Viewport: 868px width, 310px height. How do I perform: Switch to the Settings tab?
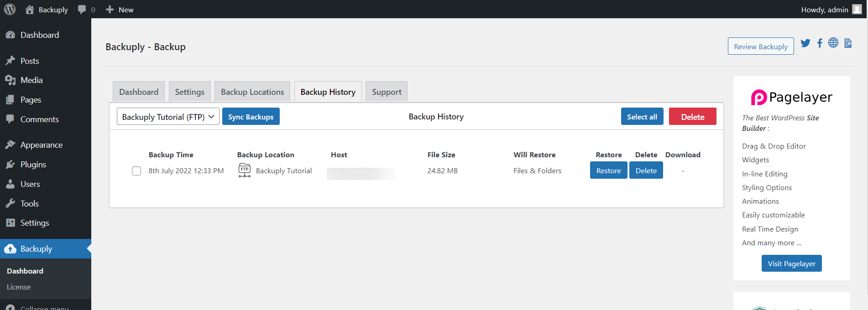[190, 92]
